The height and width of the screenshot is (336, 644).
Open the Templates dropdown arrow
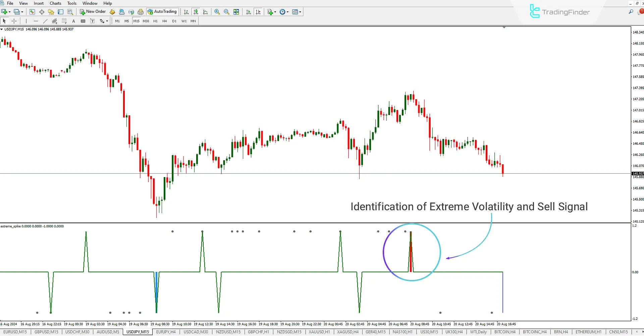coord(300,12)
